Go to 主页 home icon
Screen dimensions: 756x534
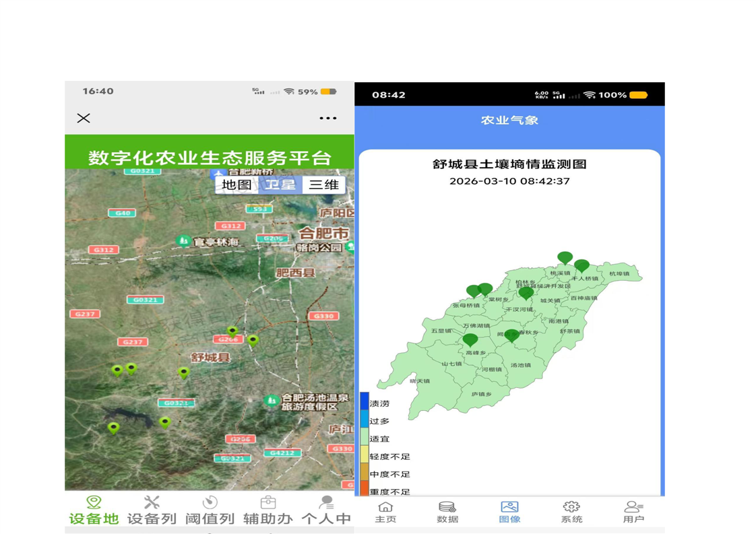385,512
